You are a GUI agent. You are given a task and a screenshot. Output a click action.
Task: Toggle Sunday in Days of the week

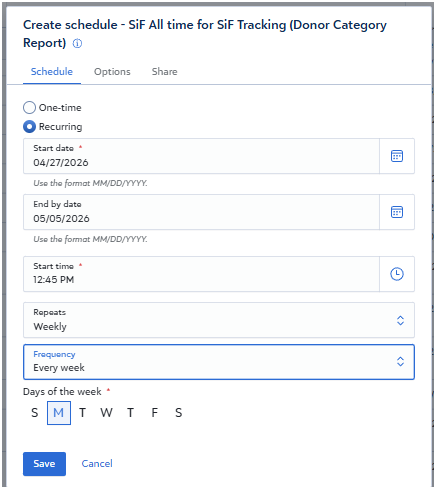pos(35,413)
